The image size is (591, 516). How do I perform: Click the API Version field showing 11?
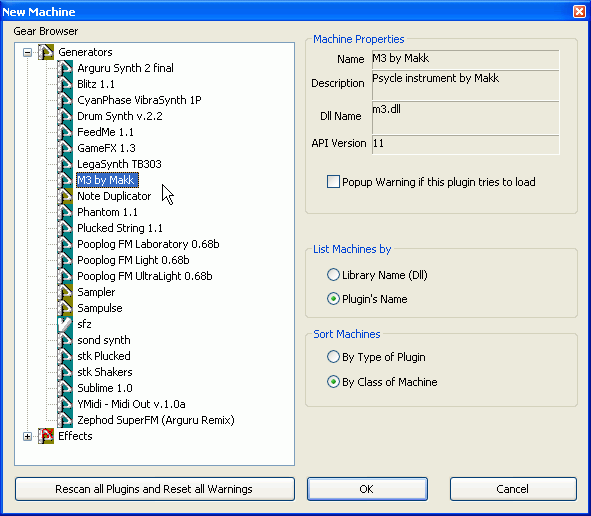(465, 145)
